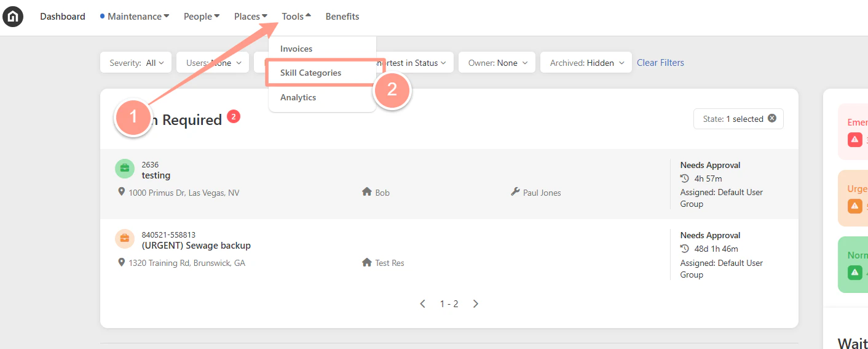Go to the Benefits page
This screenshot has width=868, height=349.
342,17
